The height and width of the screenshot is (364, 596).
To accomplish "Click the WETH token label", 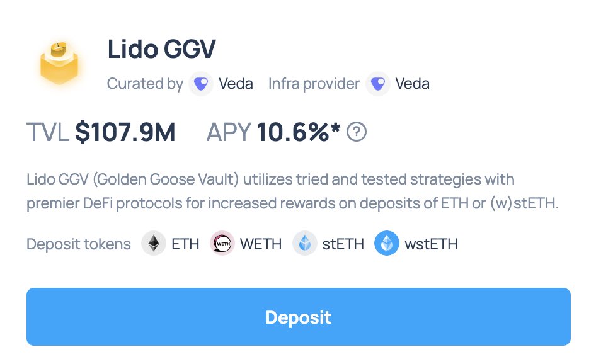I will pos(261,244).
